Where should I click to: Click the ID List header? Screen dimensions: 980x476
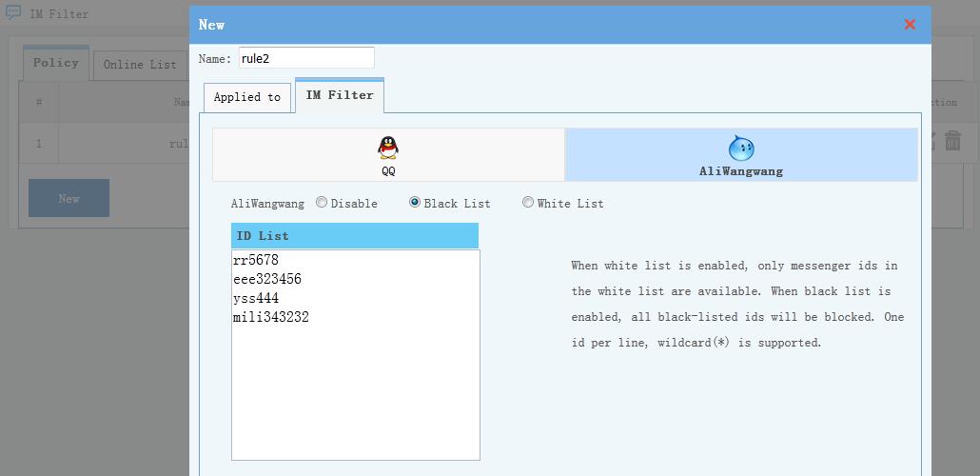pos(355,236)
